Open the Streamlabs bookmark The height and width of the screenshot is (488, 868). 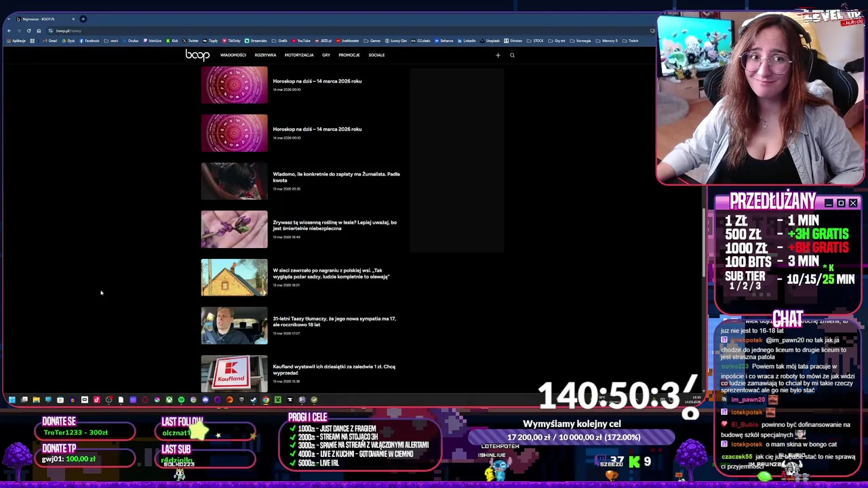click(x=256, y=41)
